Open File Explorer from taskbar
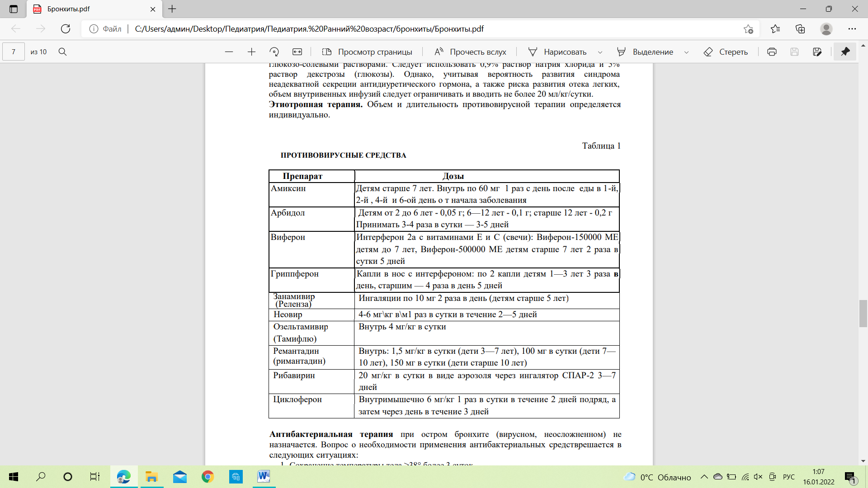This screenshot has width=868, height=488. click(151, 477)
